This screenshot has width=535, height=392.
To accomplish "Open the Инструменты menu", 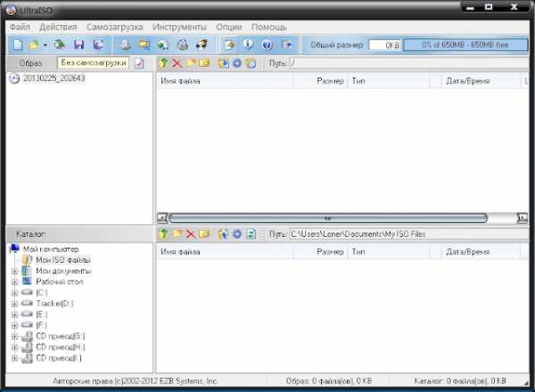I will pyautogui.click(x=179, y=27).
